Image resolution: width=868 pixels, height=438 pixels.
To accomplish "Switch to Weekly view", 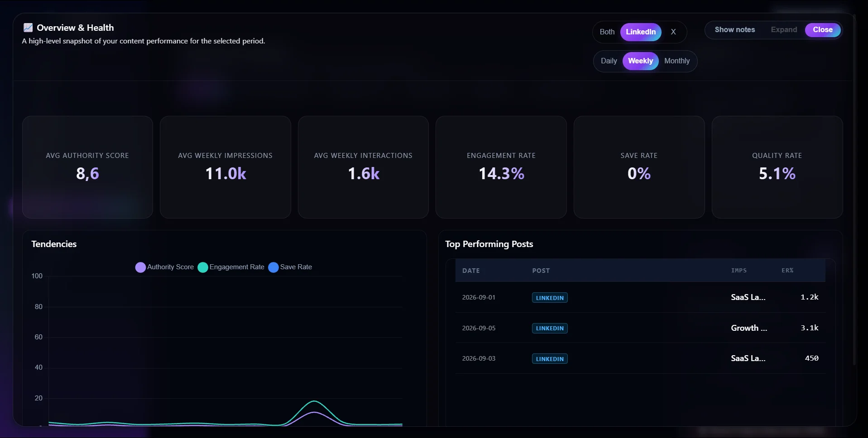I will pyautogui.click(x=640, y=61).
